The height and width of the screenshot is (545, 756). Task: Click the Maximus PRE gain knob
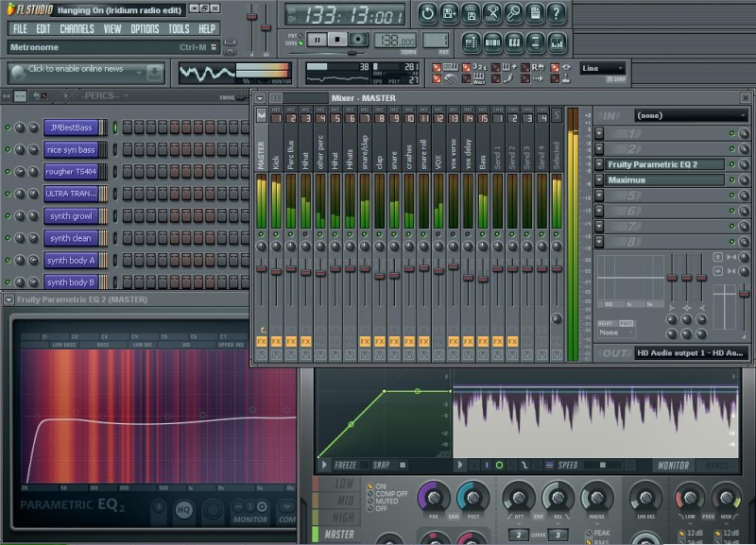[434, 497]
